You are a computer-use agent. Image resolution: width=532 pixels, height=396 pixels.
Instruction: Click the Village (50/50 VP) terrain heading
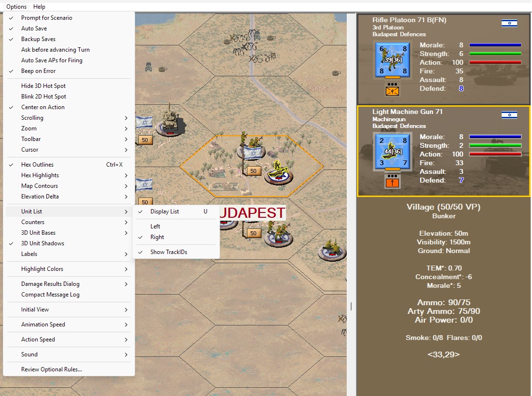pyautogui.click(x=443, y=207)
